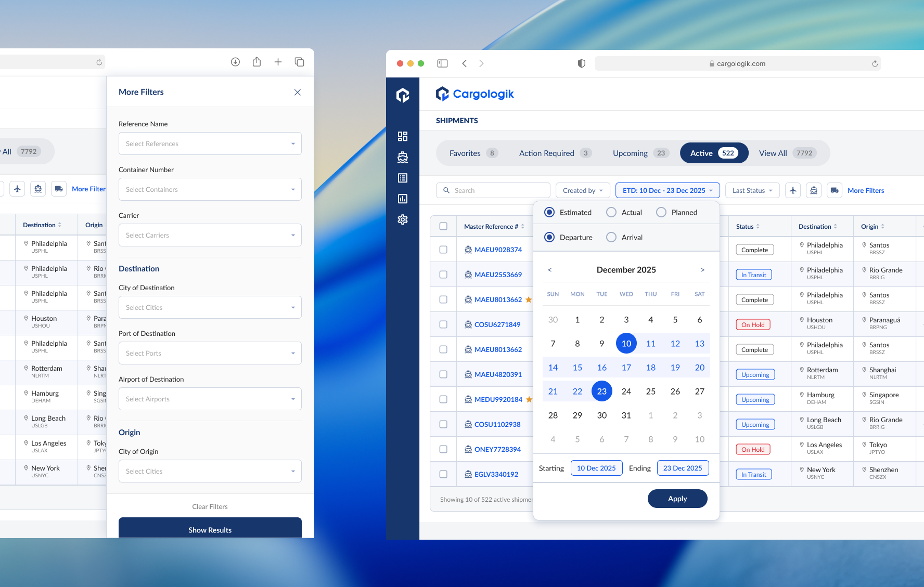Select the Arrival radio button
Viewport: 924px width, 587px height.
[611, 237]
